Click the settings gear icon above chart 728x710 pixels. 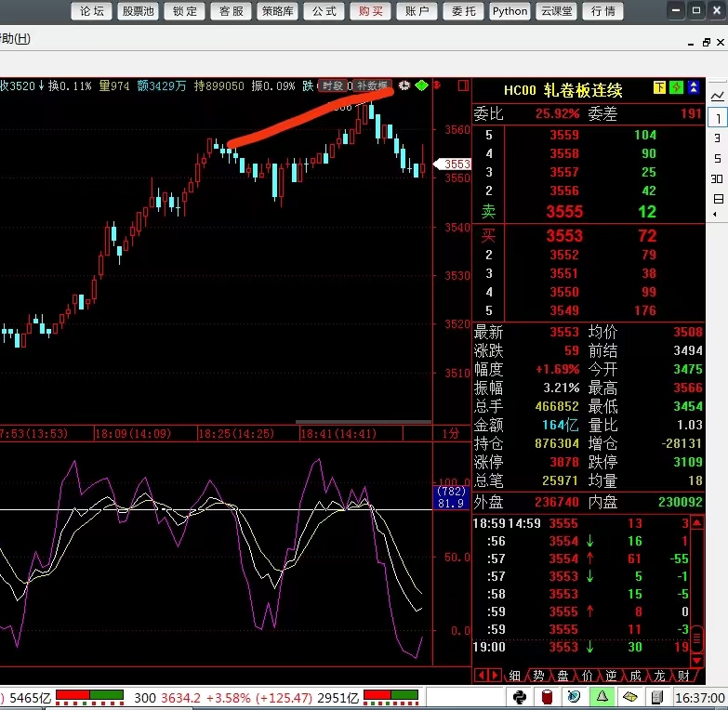tap(404, 85)
